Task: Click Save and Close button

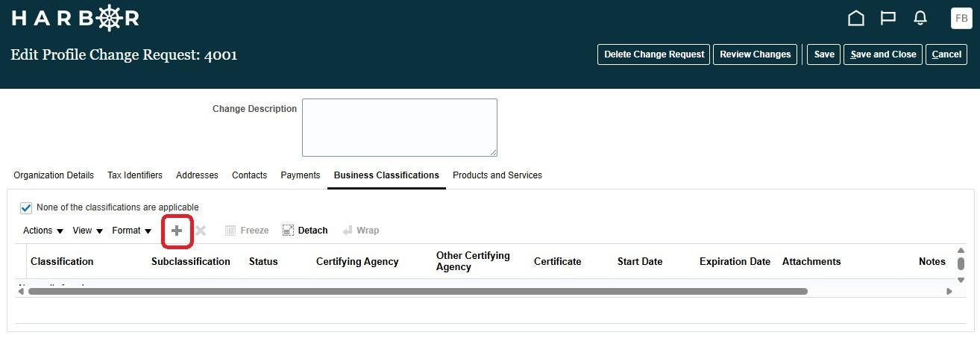Action: pyautogui.click(x=883, y=54)
